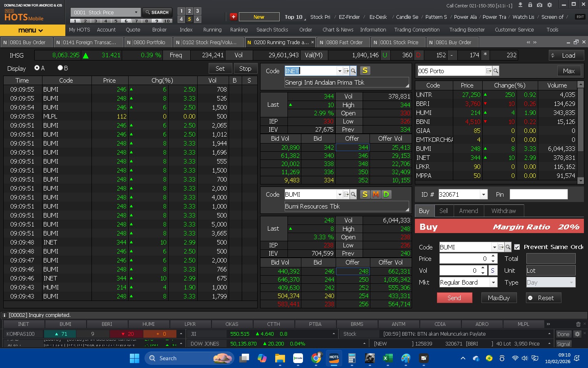This screenshot has width=588, height=368.
Task: Click the lock screen padlock icon
Action: point(530,5)
